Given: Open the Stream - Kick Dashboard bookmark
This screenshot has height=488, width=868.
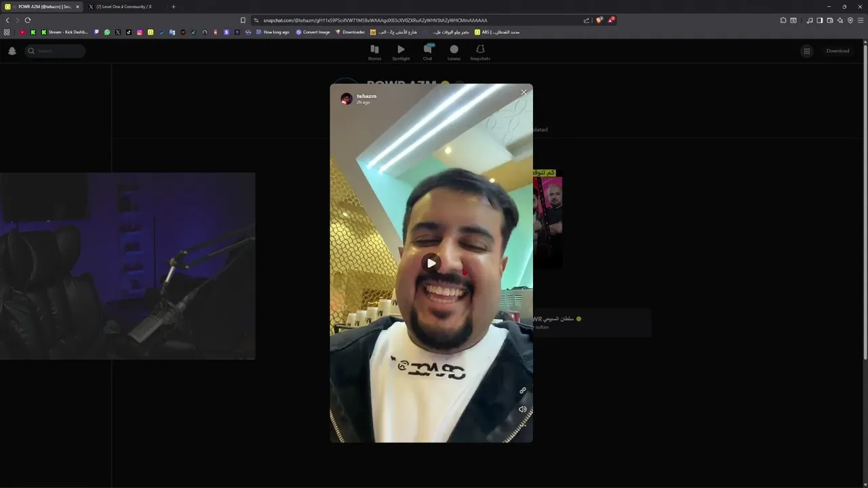Looking at the screenshot, I should (x=64, y=32).
